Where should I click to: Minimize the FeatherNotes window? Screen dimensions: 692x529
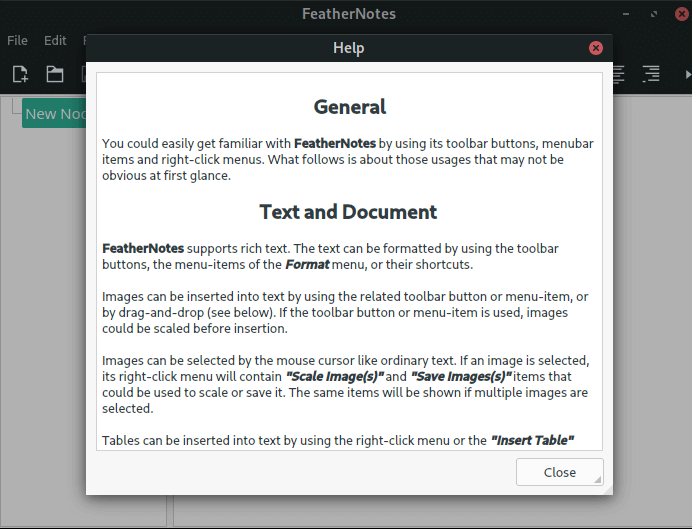coord(625,14)
